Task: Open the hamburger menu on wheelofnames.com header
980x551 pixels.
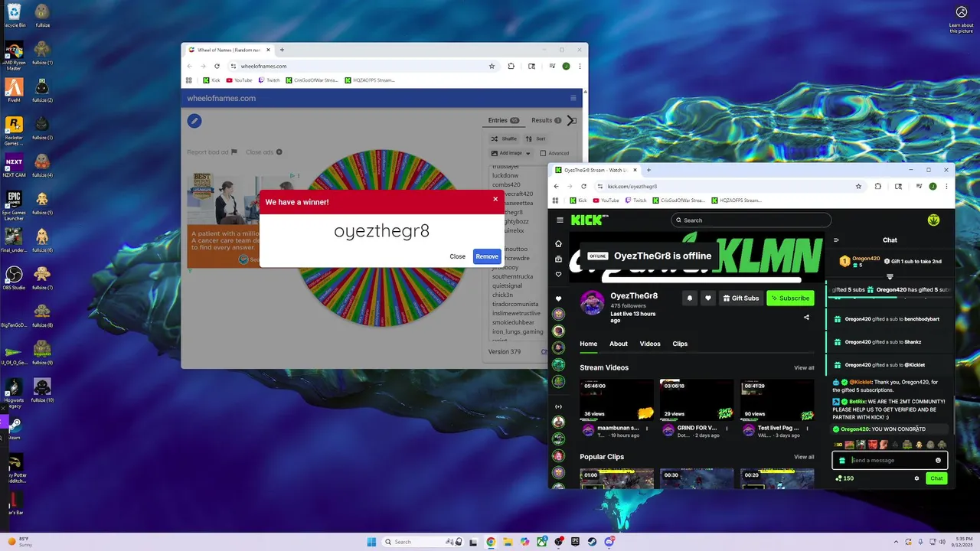Action: (x=573, y=98)
